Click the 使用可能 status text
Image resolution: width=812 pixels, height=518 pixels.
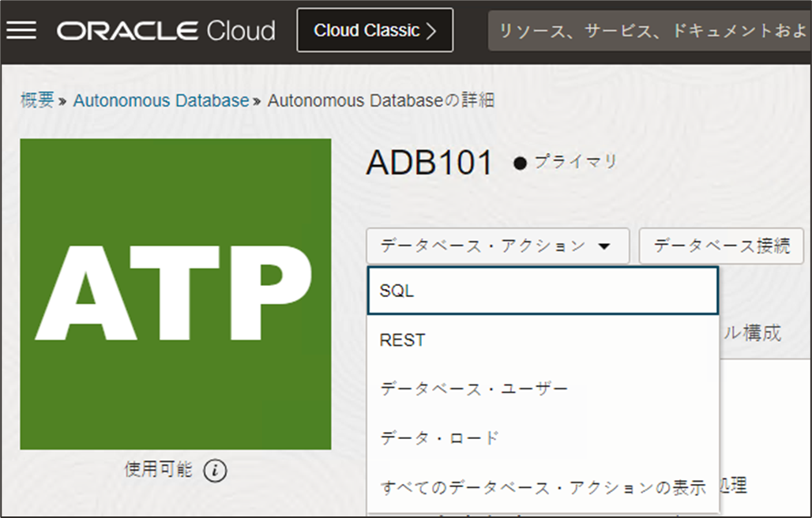pos(159,469)
